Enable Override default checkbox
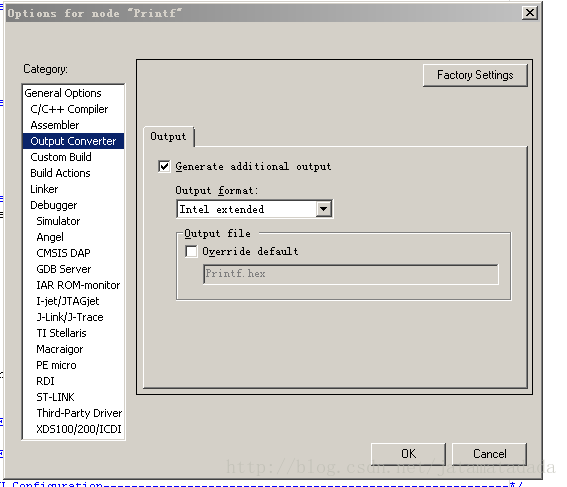Image resolution: width=567 pixels, height=487 pixels. pyautogui.click(x=191, y=251)
